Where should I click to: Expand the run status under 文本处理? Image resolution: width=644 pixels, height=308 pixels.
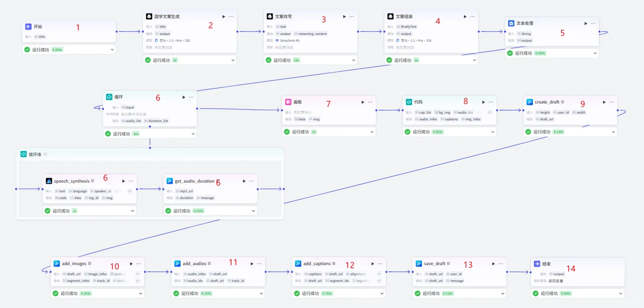pyautogui.click(x=595, y=53)
